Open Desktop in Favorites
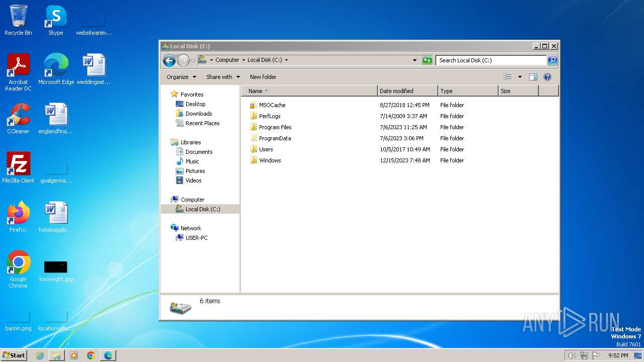Image resolution: width=644 pixels, height=362 pixels. (195, 104)
